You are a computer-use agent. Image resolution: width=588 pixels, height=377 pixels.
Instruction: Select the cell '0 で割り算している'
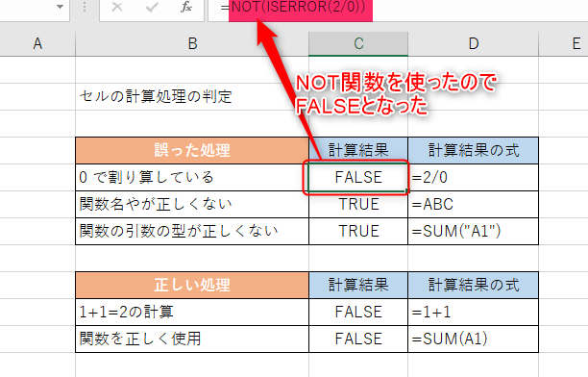point(192,177)
